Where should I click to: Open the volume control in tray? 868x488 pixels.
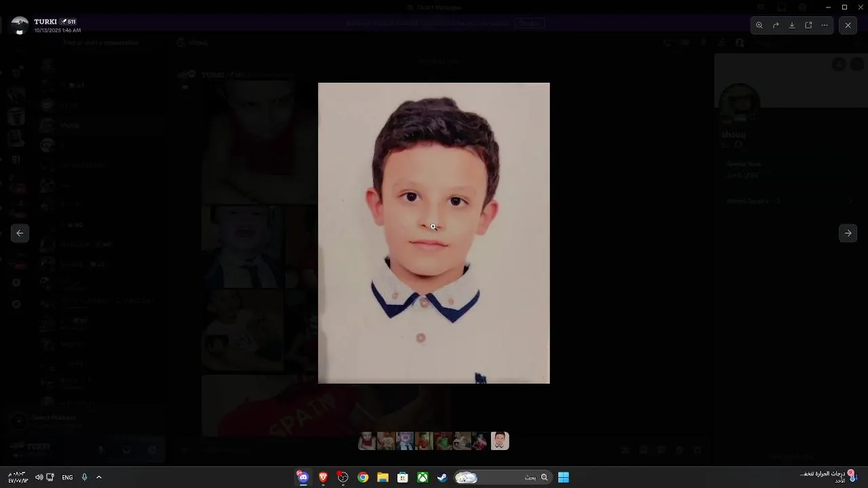[39, 477]
